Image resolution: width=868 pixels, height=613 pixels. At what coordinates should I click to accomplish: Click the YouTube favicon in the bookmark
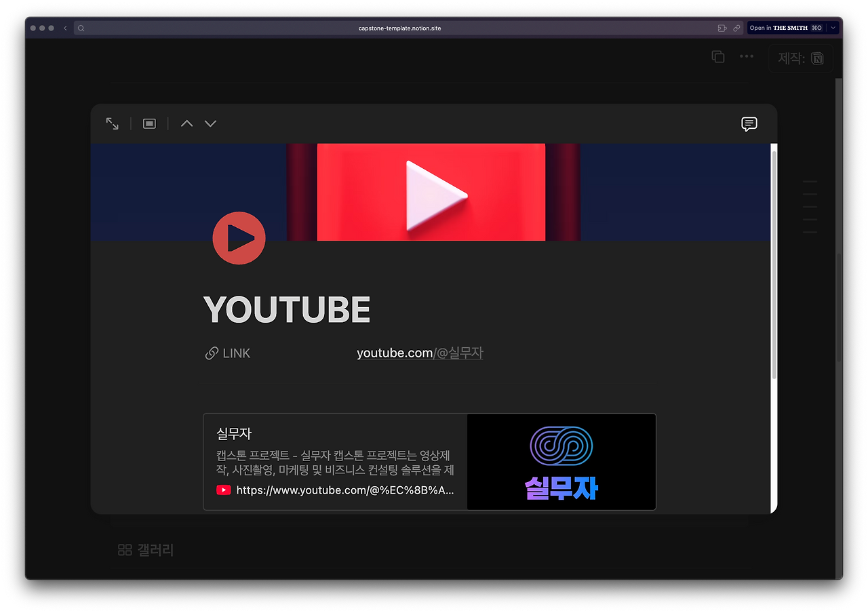click(x=224, y=490)
